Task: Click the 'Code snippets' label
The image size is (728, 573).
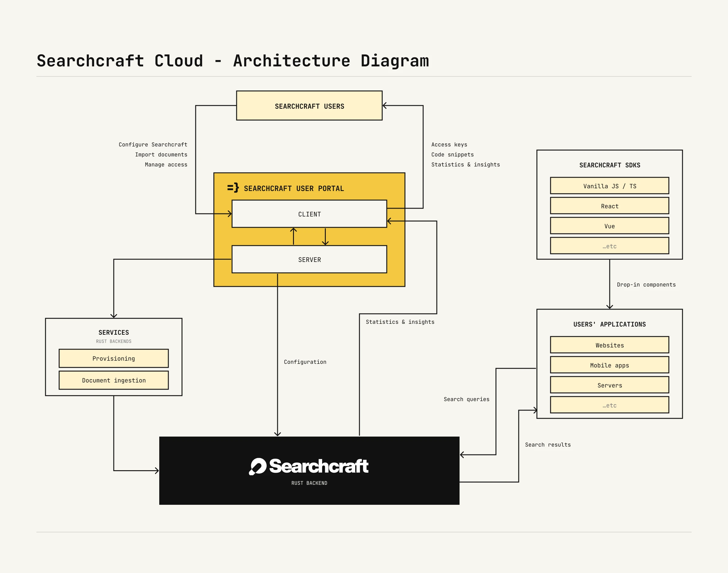Action: [x=453, y=155]
